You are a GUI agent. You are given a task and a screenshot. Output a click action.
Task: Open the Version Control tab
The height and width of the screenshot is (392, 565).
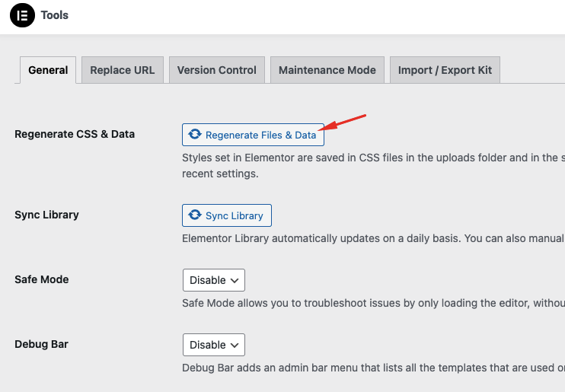[x=217, y=70]
